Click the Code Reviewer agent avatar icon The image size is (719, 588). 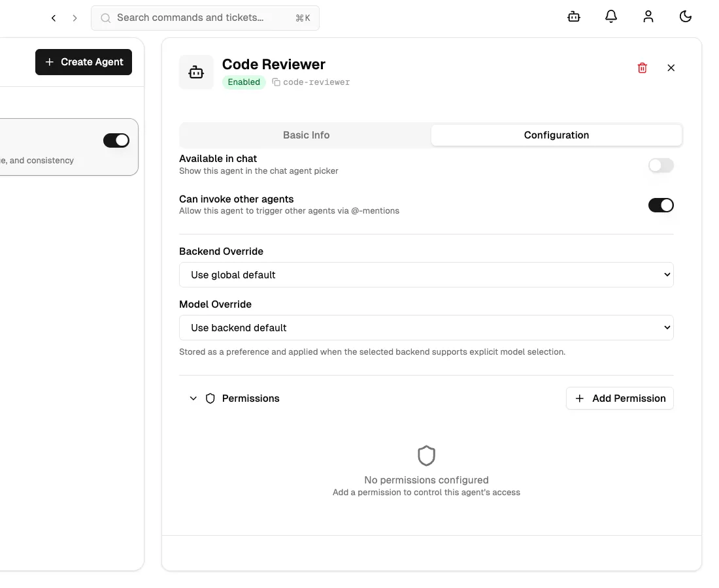[196, 72]
